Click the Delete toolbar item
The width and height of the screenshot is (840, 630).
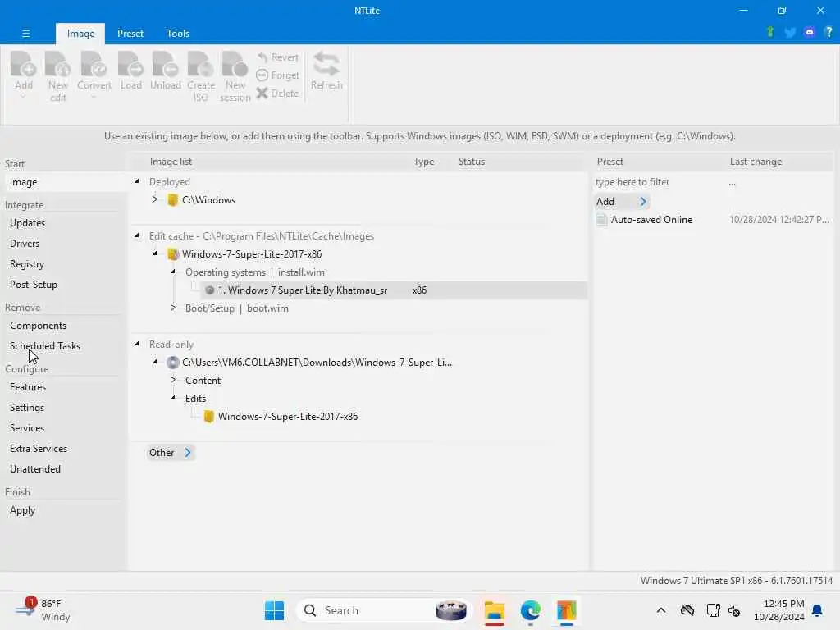277,94
